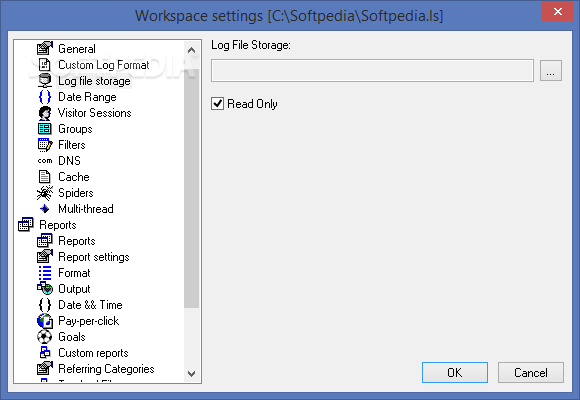
Task: Select Filters in the settings tree
Action: [72, 145]
